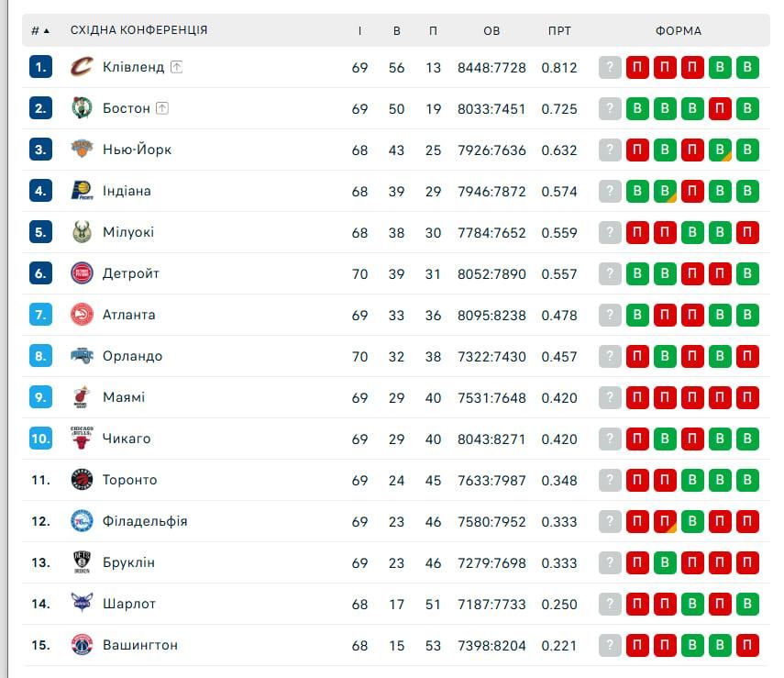
Task: Open the Філадельфія team link
Action: pos(145,521)
